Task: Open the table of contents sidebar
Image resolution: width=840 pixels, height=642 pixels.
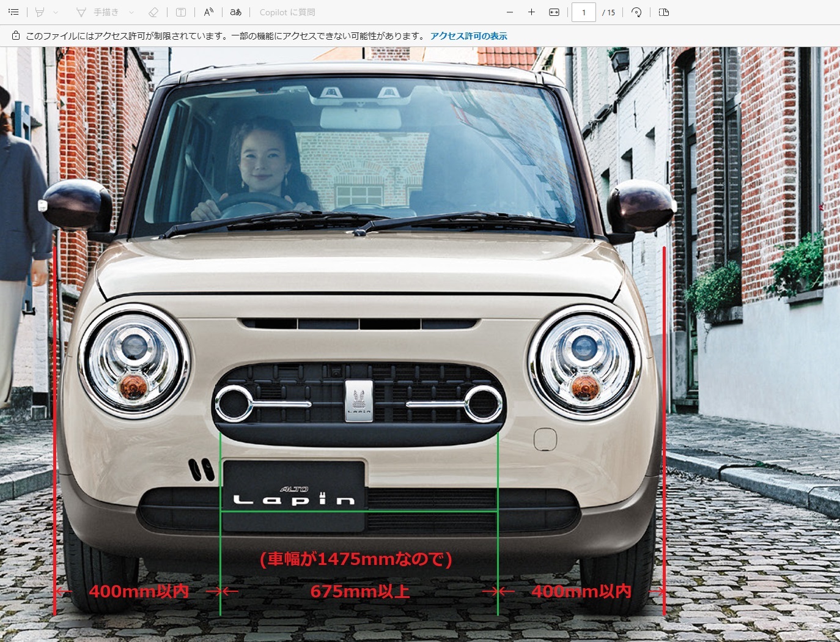Action: coord(13,12)
